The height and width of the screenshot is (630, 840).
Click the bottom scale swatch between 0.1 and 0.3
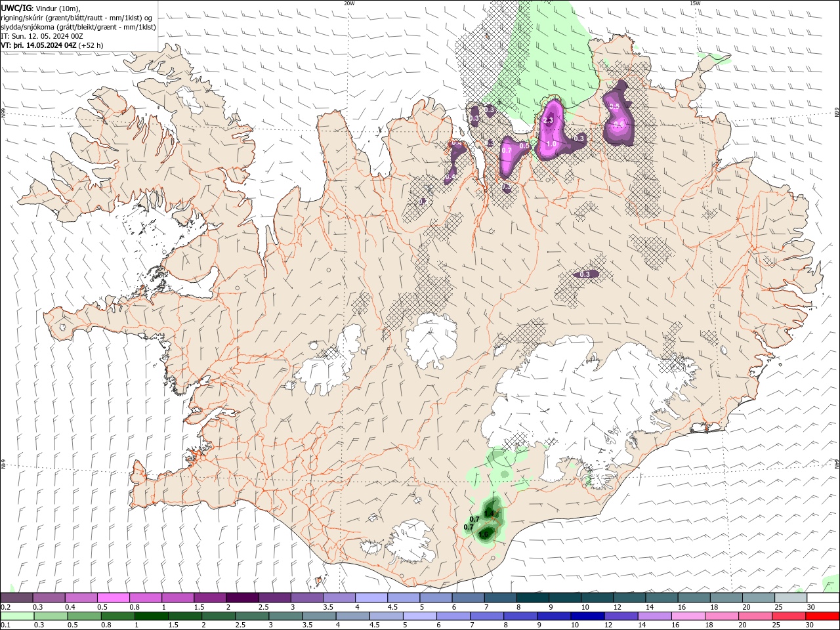click(x=16, y=616)
